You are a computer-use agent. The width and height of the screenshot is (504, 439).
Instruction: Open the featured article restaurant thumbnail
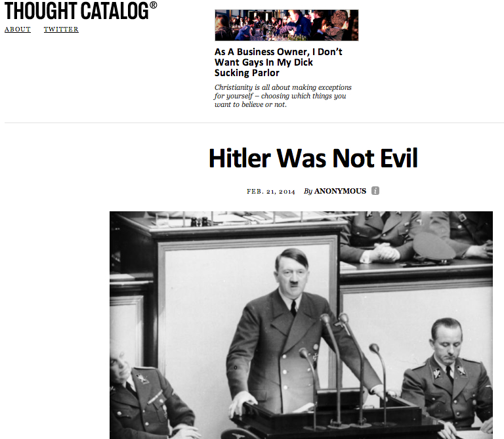click(x=287, y=25)
